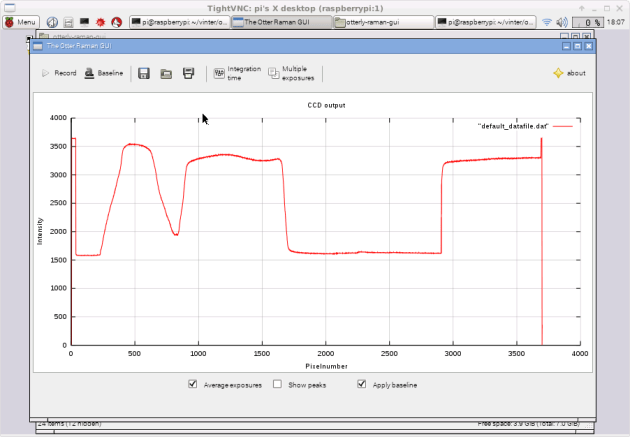
Task: Click the Baseline toolbar button
Action: 104,73
